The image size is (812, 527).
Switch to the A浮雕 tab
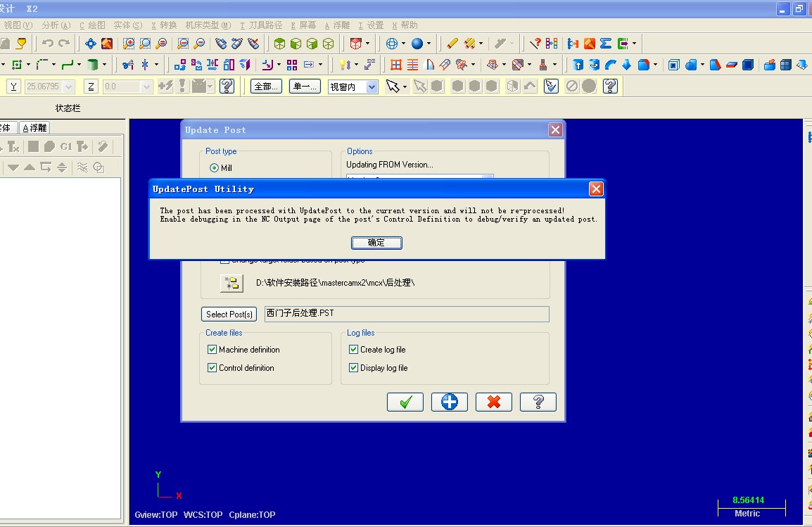[34, 127]
